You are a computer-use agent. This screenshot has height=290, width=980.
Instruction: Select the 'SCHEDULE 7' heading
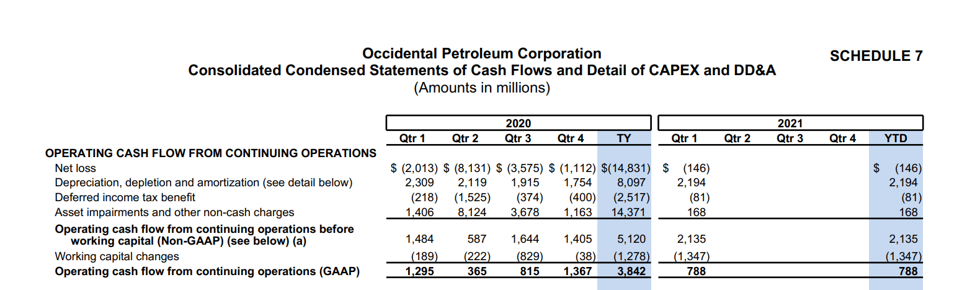[x=876, y=56]
